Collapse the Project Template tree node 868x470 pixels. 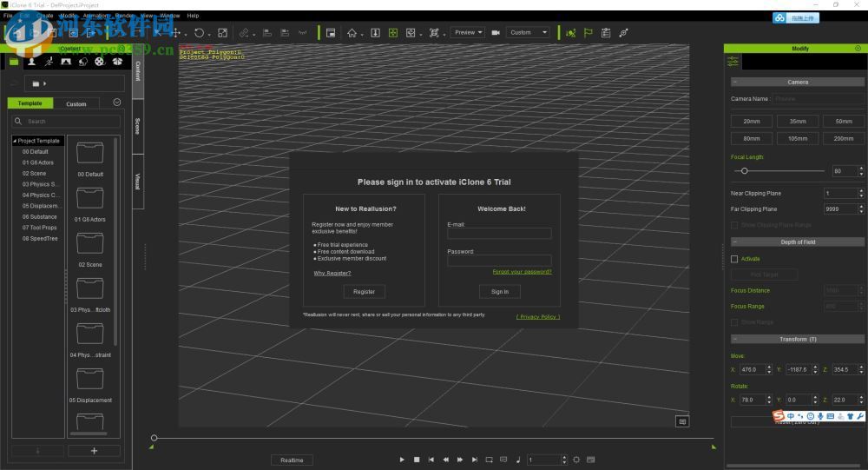(15, 141)
